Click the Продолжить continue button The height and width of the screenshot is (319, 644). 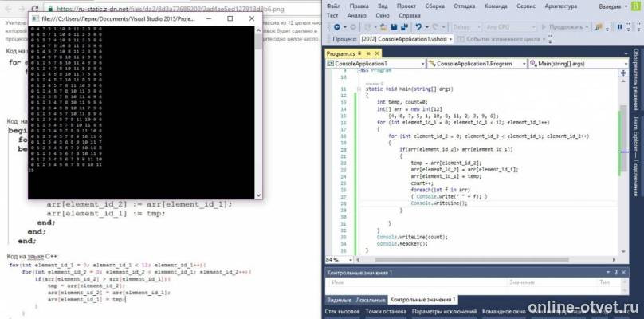click(566, 27)
